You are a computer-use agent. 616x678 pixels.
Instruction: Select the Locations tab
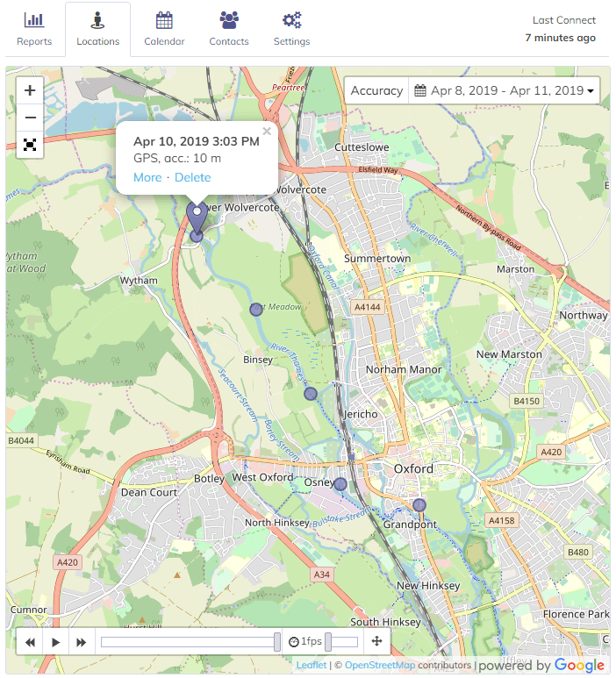tap(97, 30)
